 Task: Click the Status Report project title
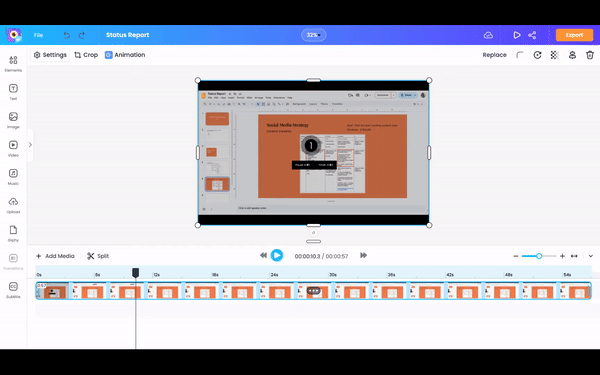pos(127,35)
